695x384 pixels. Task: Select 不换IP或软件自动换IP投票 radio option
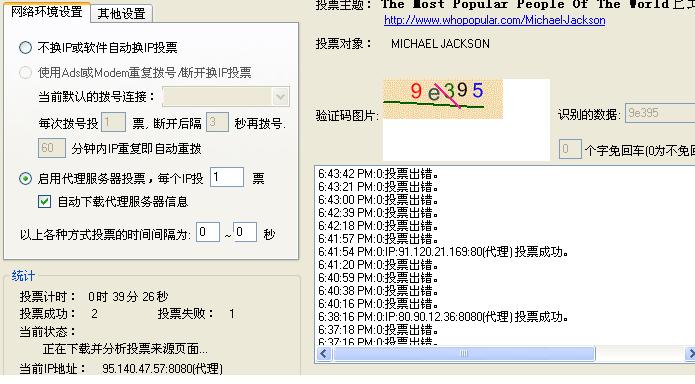click(26, 47)
